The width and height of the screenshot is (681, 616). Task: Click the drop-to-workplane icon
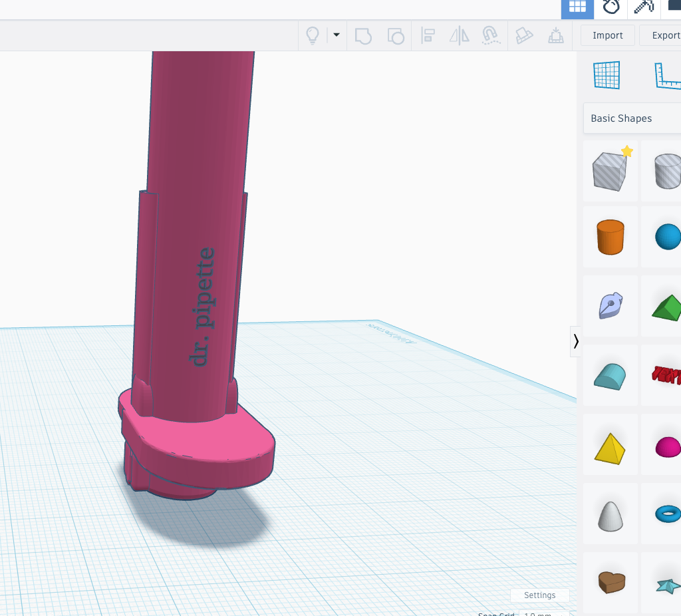click(x=555, y=36)
